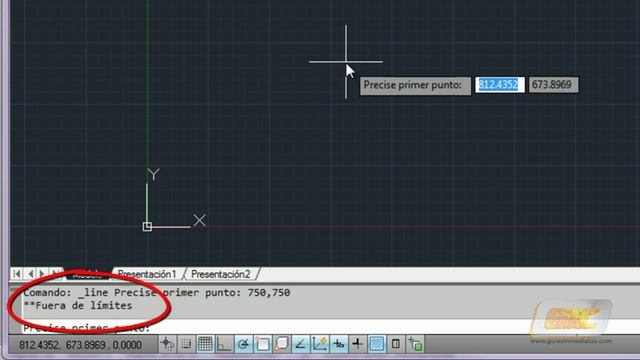Screen dimensions: 640x360
Task: Click the 673.8969 Y input field
Action: click(x=553, y=84)
